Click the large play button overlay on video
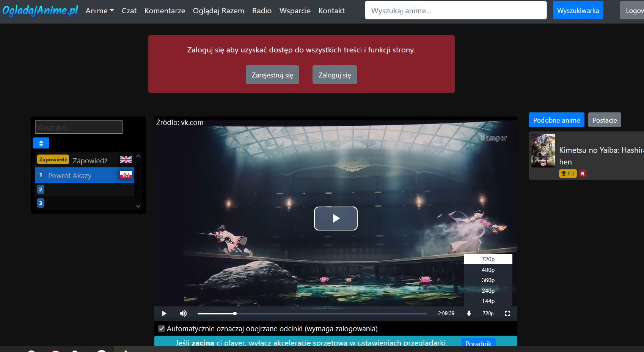Image resolution: width=644 pixels, height=352 pixels. pos(335,218)
